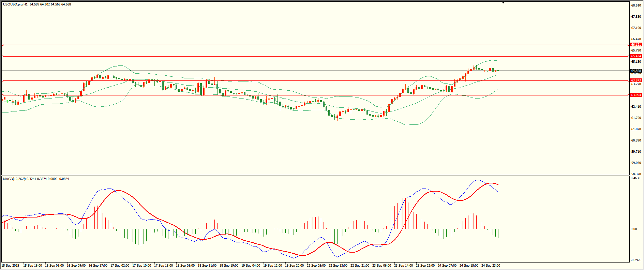This screenshot has width=644, height=270.
Task: Click the 0.00 level on MACD scale
Action: click(634, 229)
